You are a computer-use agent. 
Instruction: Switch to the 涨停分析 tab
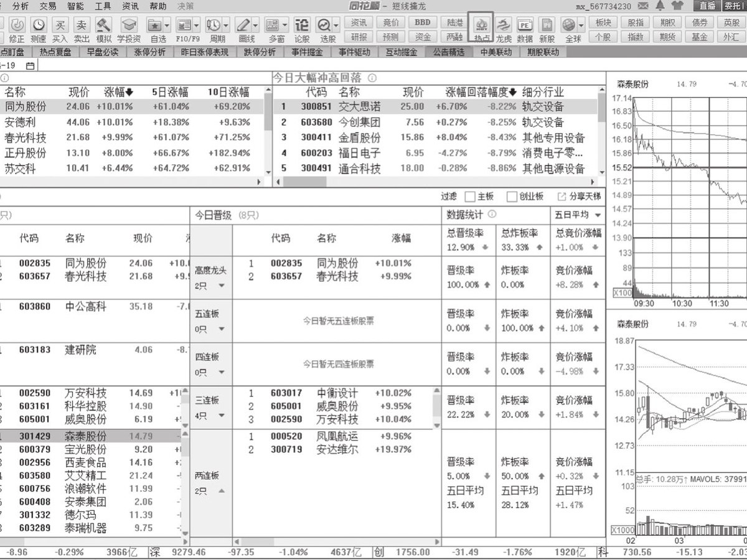click(150, 52)
